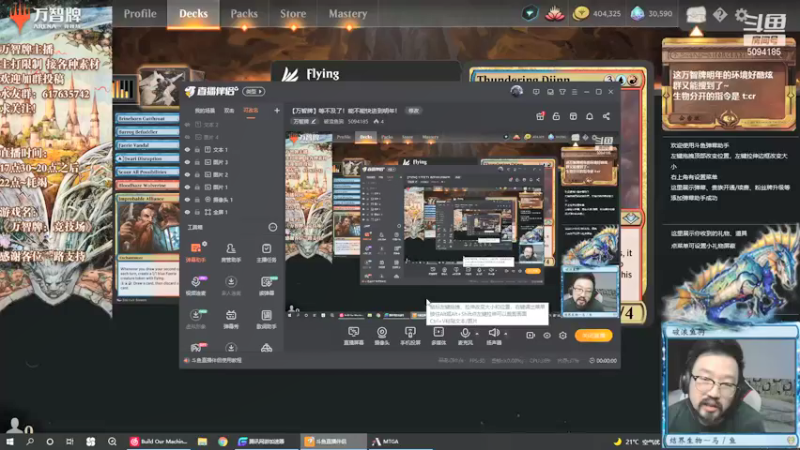Select the third scene tab in streaming tool

tap(251, 110)
